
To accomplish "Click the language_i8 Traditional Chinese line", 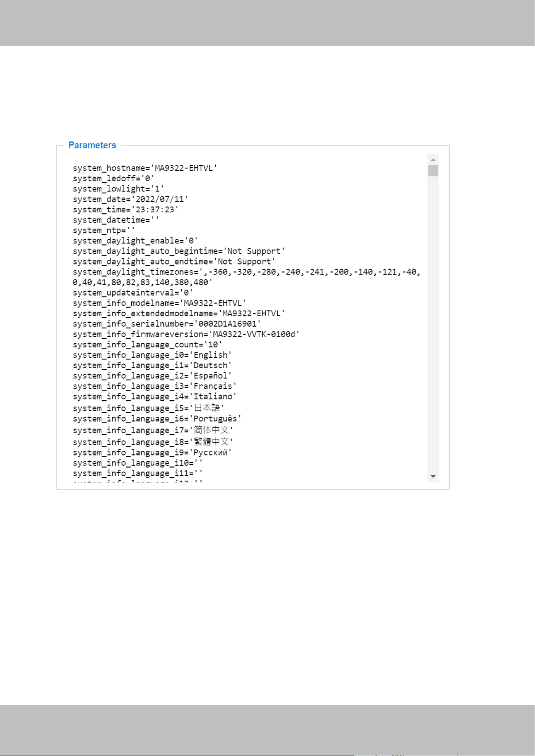I will coord(153,442).
